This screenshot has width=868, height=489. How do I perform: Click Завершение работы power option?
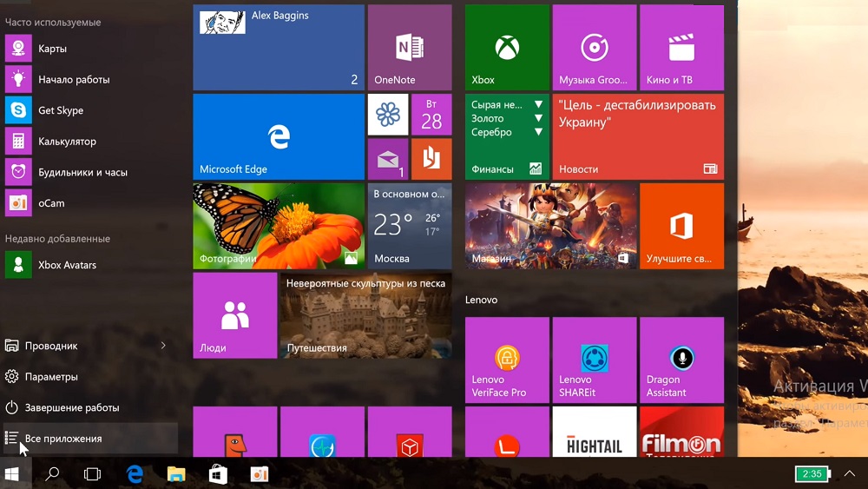point(72,407)
